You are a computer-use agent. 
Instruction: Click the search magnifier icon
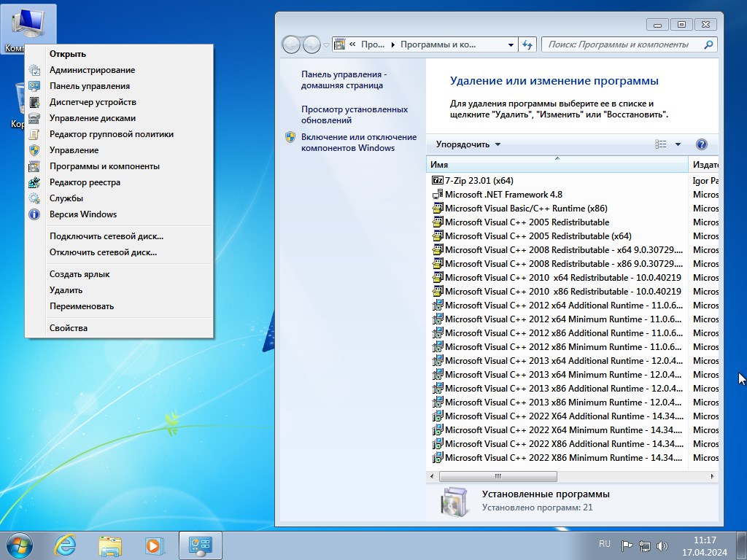click(x=708, y=44)
